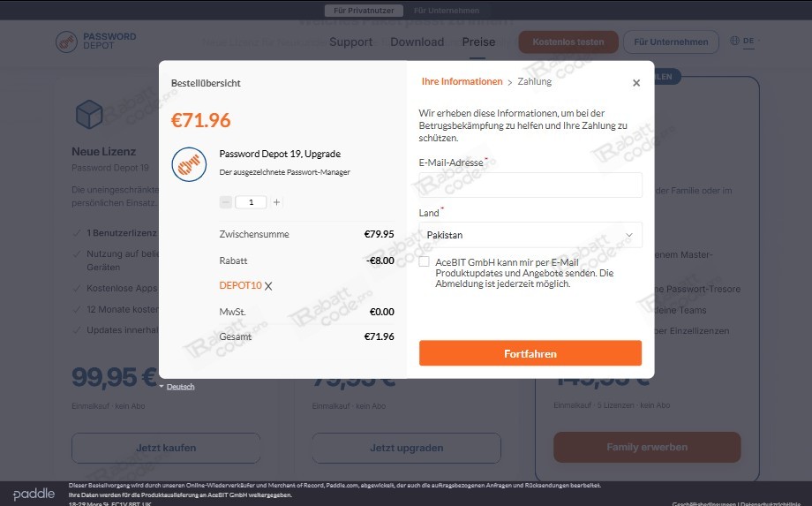812x506 pixels.
Task: Open the Preise menu item
Action: 478,42
